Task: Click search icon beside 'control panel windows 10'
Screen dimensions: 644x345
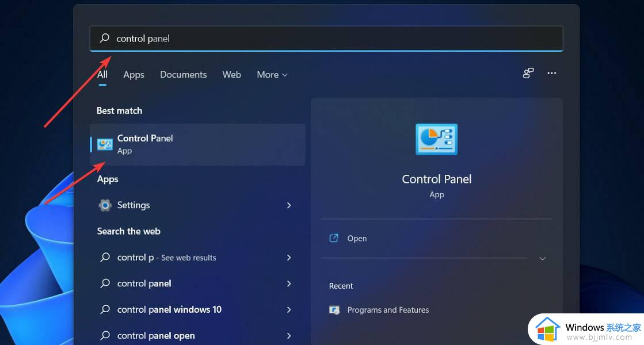Action: [105, 309]
